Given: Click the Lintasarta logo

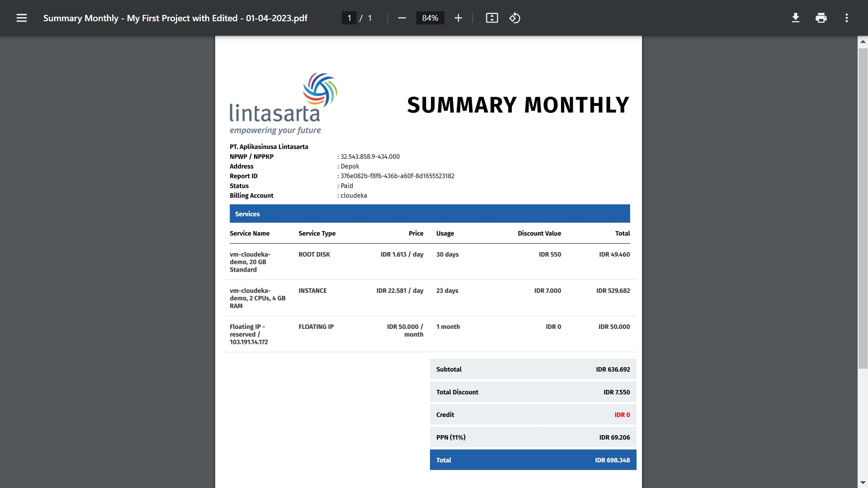Looking at the screenshot, I should [283, 104].
